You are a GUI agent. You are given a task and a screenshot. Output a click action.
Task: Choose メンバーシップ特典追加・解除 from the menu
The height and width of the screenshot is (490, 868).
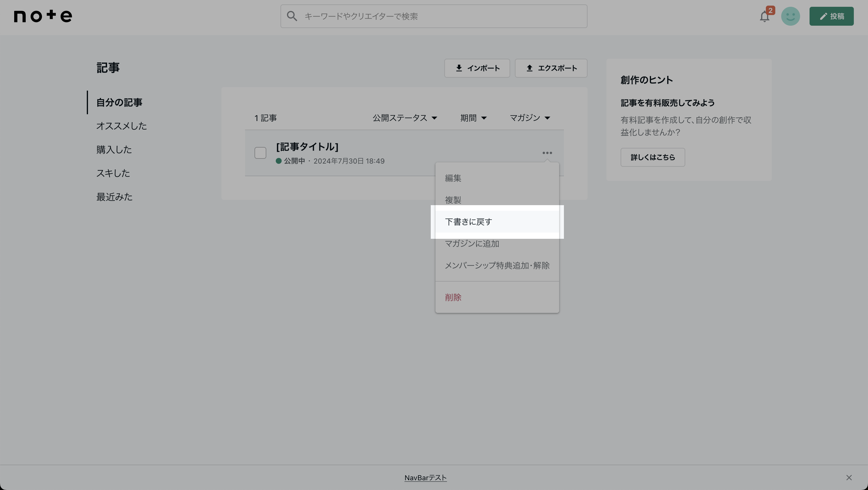click(497, 265)
